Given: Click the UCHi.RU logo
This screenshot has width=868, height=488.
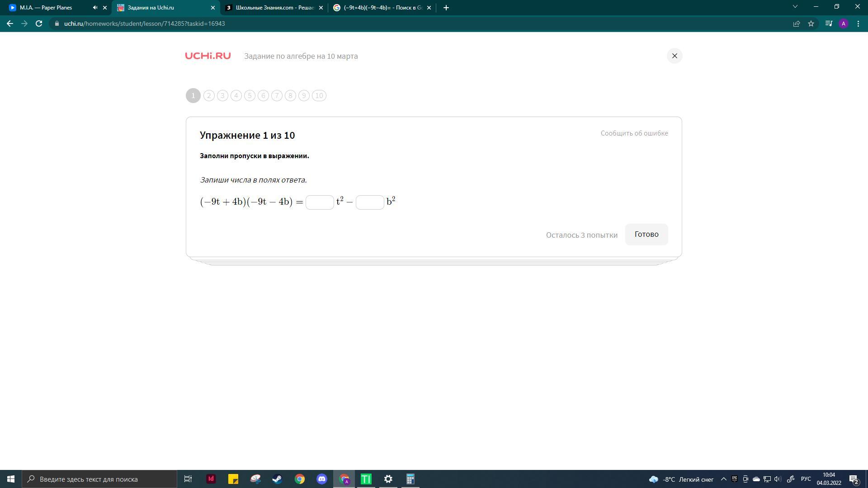Looking at the screenshot, I should 208,56.
